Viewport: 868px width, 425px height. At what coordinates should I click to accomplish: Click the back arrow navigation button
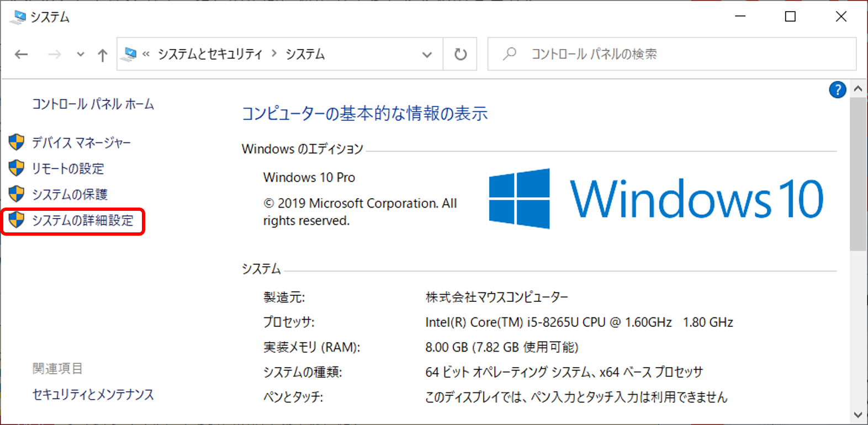pyautogui.click(x=21, y=54)
